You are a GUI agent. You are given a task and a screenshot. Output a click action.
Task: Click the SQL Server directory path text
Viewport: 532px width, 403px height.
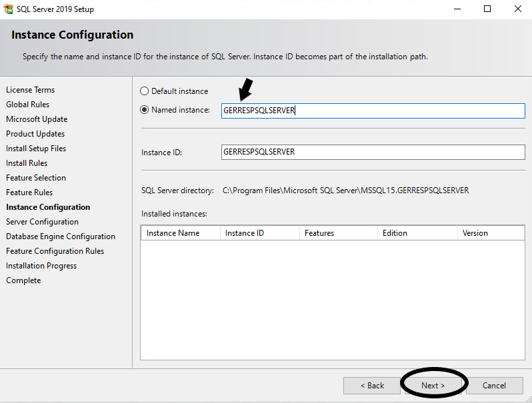coord(345,191)
